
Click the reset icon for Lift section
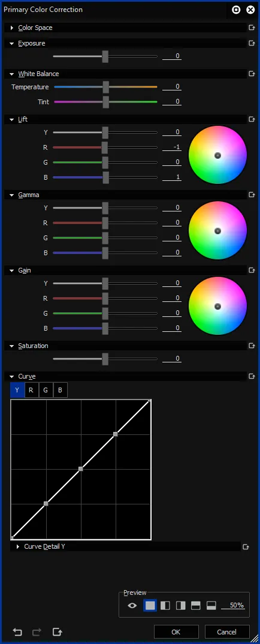coord(252,119)
